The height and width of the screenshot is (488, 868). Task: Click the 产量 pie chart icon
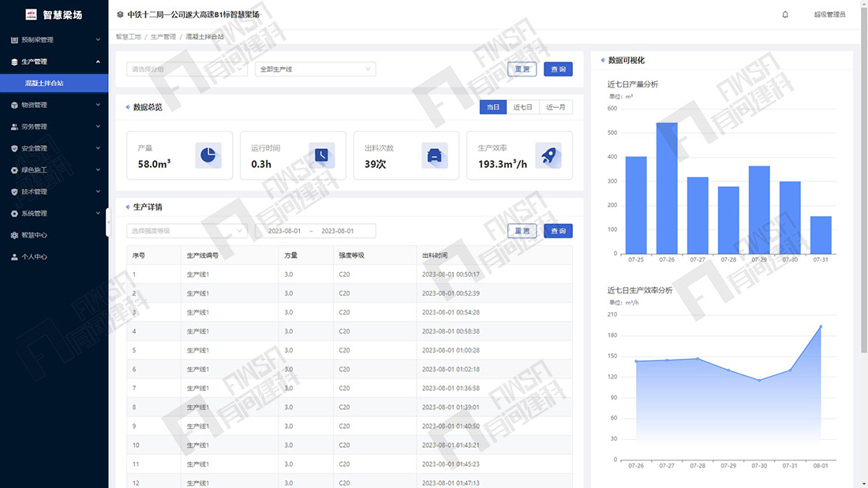tap(208, 155)
